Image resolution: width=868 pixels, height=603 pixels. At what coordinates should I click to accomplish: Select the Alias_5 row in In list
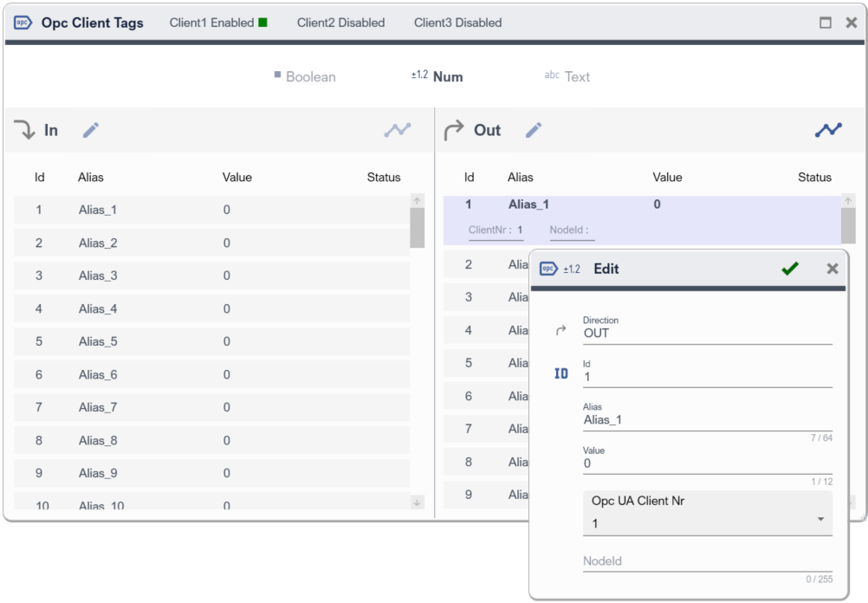click(x=211, y=341)
